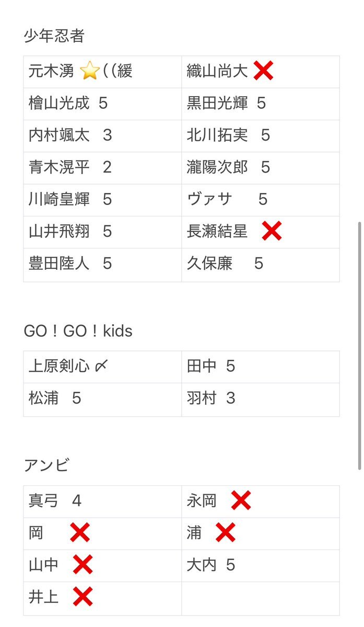Click the ∝ symbol after 上原剣心
364x627 pixels.
pyautogui.click(x=101, y=366)
